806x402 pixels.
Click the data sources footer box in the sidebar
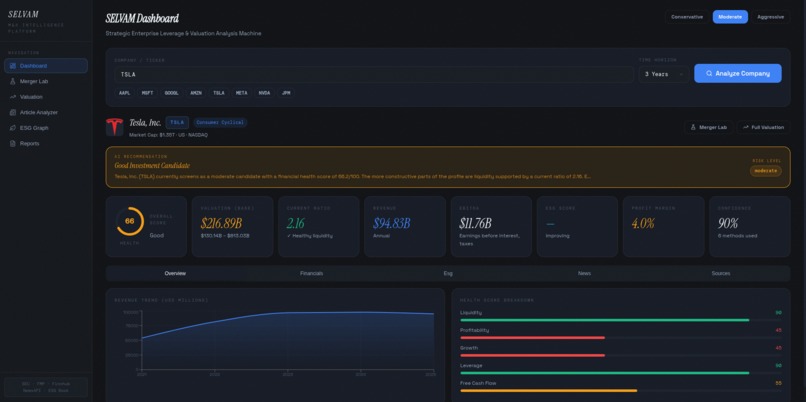click(x=46, y=387)
